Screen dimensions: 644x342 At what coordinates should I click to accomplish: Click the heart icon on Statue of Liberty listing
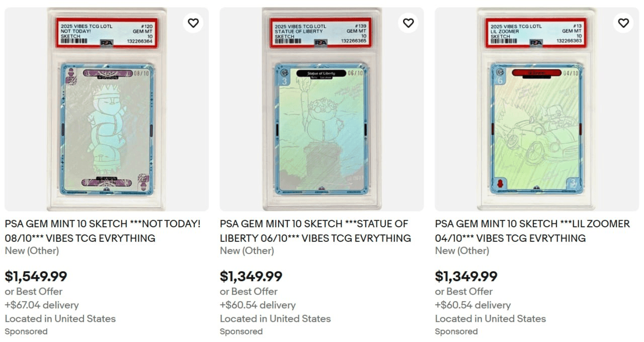coord(408,23)
